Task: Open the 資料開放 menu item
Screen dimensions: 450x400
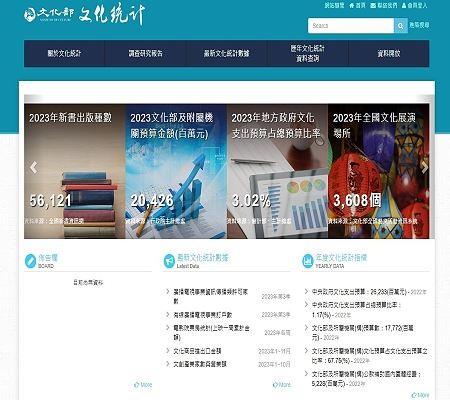Action: click(x=389, y=53)
